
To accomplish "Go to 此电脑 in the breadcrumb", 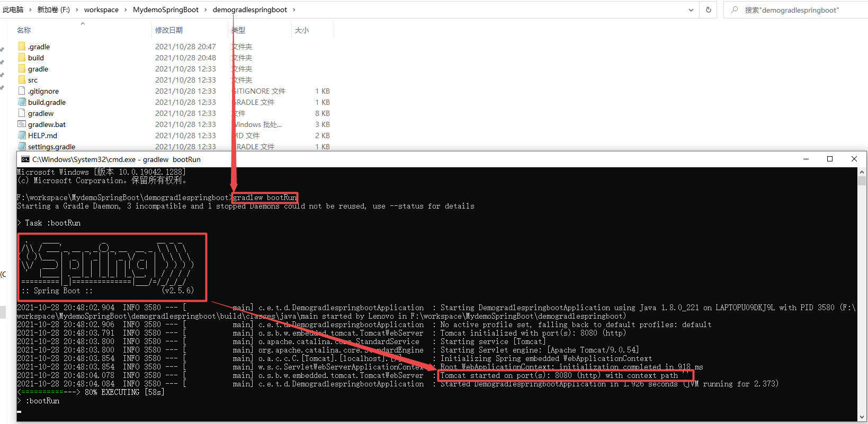I will [13, 10].
